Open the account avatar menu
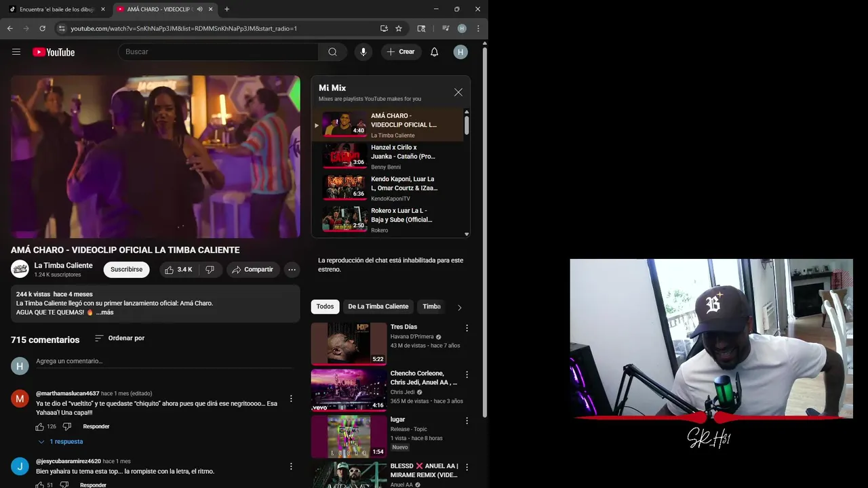Screen dimensions: 868x488 (x=460, y=52)
